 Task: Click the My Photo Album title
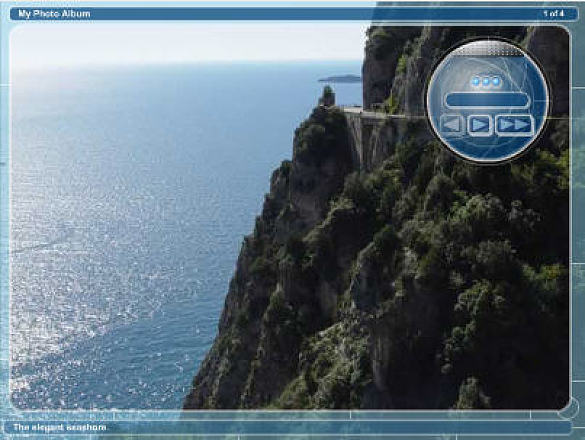[x=54, y=14]
